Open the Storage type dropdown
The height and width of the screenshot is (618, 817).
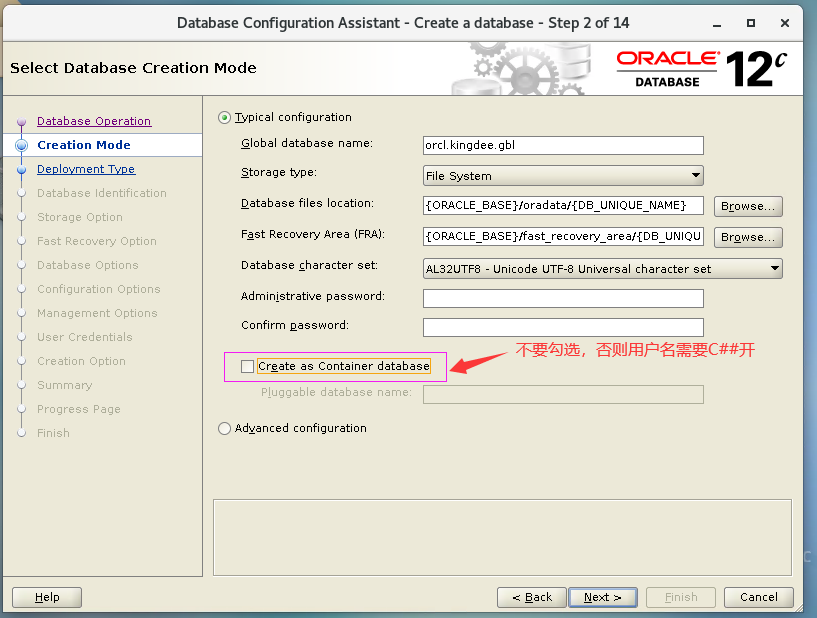(x=563, y=176)
